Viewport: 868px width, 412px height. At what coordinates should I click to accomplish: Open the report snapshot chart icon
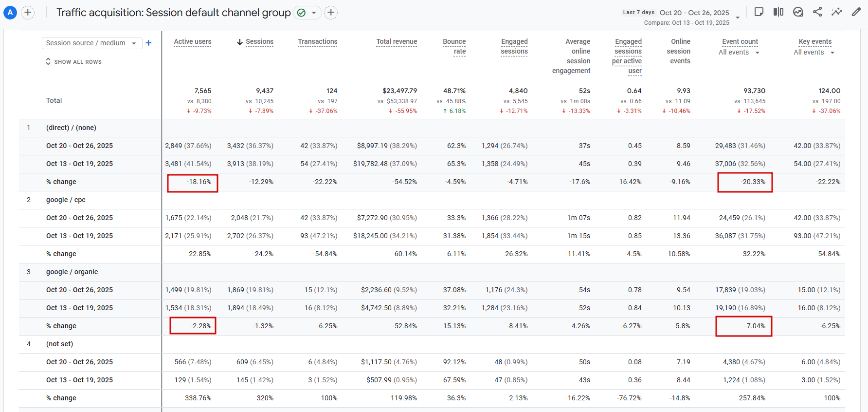(x=798, y=12)
